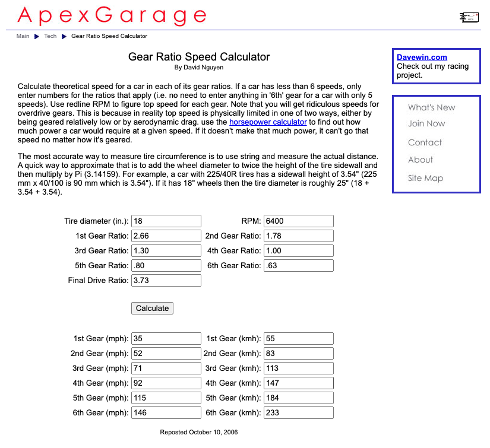Open Site Map in sidebar
Image resolution: width=490 pixels, height=448 pixels.
pyautogui.click(x=425, y=178)
